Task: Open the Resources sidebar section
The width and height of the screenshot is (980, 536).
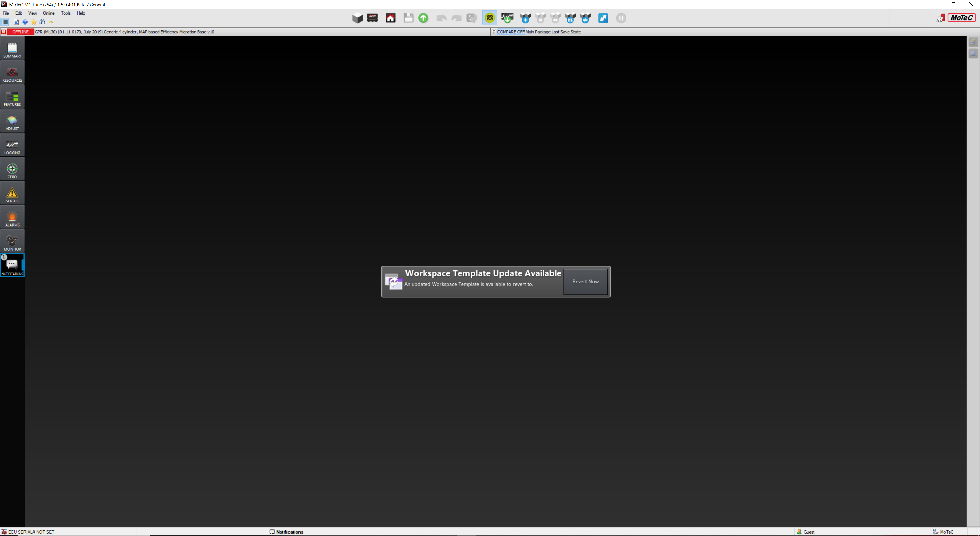Action: [12, 74]
